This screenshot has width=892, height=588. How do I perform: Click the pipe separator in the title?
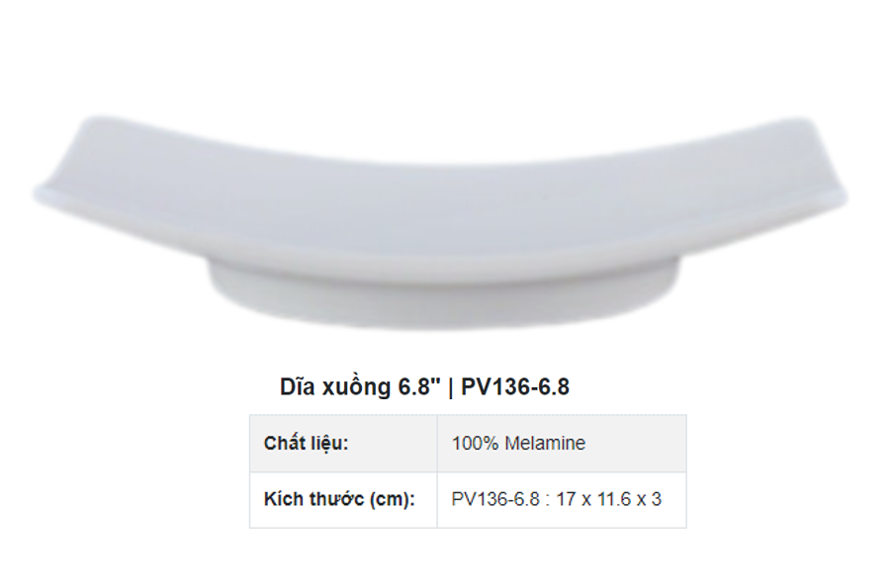click(451, 387)
